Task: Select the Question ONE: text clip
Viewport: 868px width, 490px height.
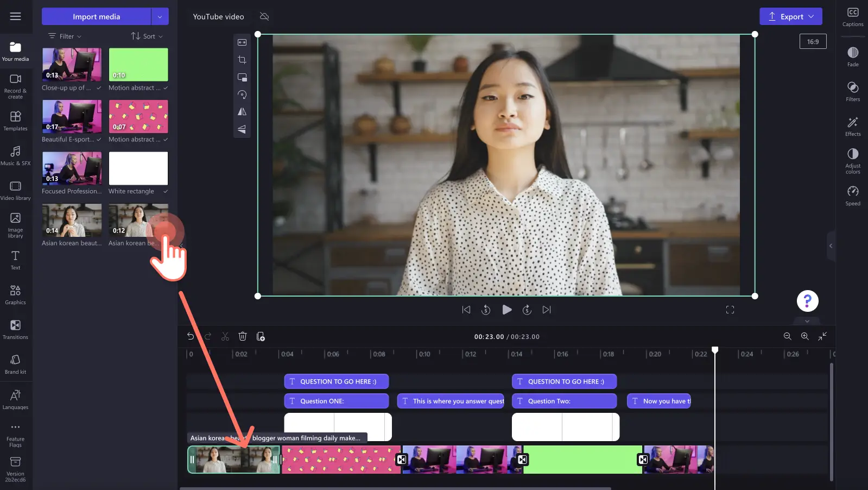Action: click(x=337, y=401)
